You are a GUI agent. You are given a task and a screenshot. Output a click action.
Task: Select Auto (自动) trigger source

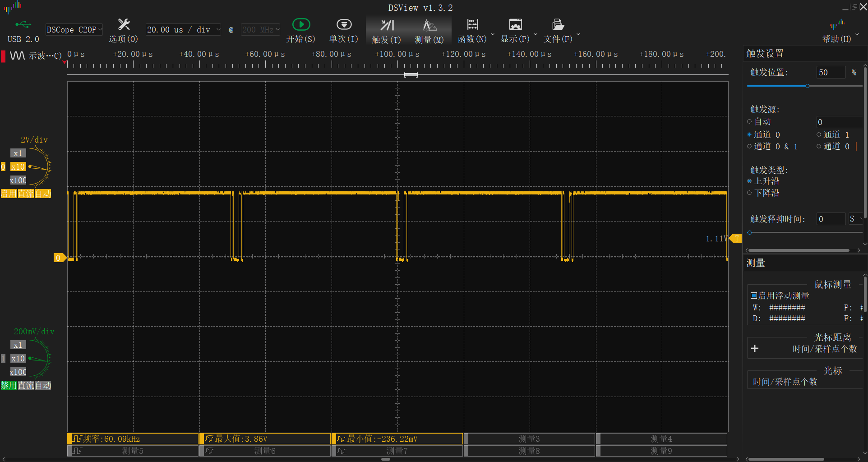coord(750,121)
